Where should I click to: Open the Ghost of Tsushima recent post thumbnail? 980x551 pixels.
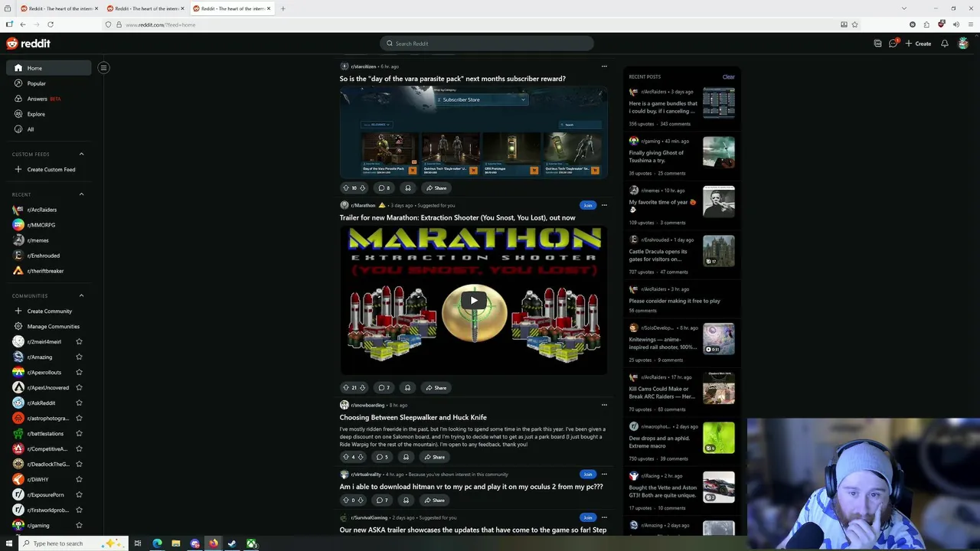pos(719,152)
